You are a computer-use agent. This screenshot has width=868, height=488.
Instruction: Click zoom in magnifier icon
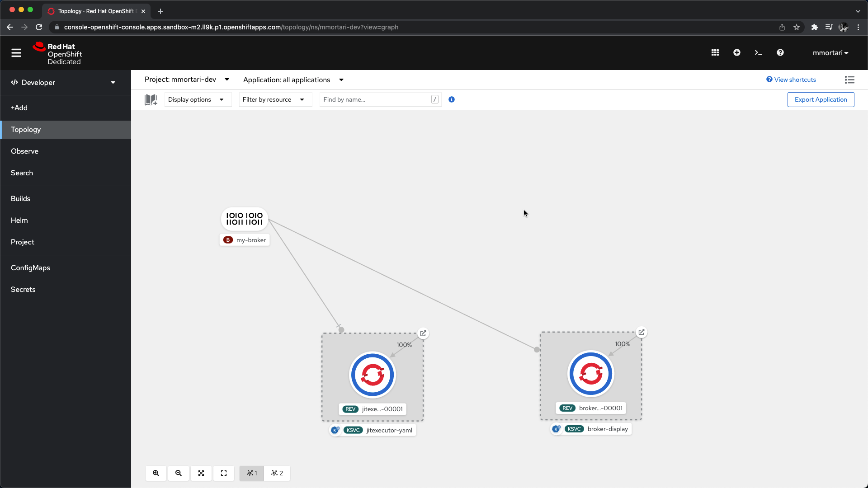click(156, 473)
